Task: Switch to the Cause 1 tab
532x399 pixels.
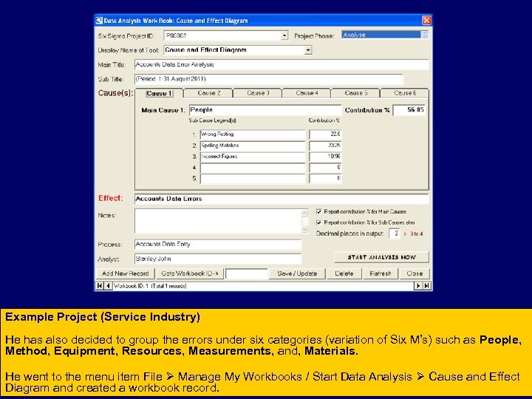Action: tap(160, 93)
